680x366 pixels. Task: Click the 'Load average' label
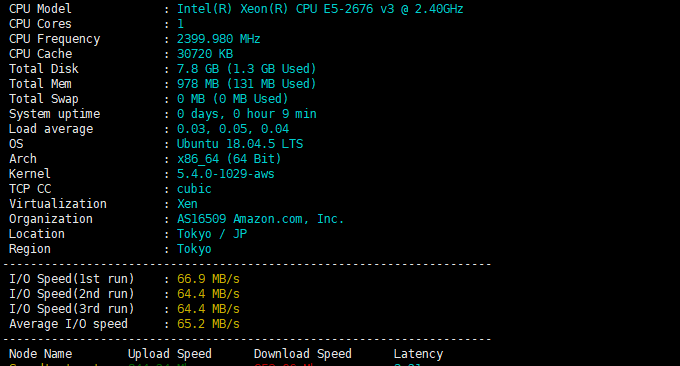pos(51,129)
